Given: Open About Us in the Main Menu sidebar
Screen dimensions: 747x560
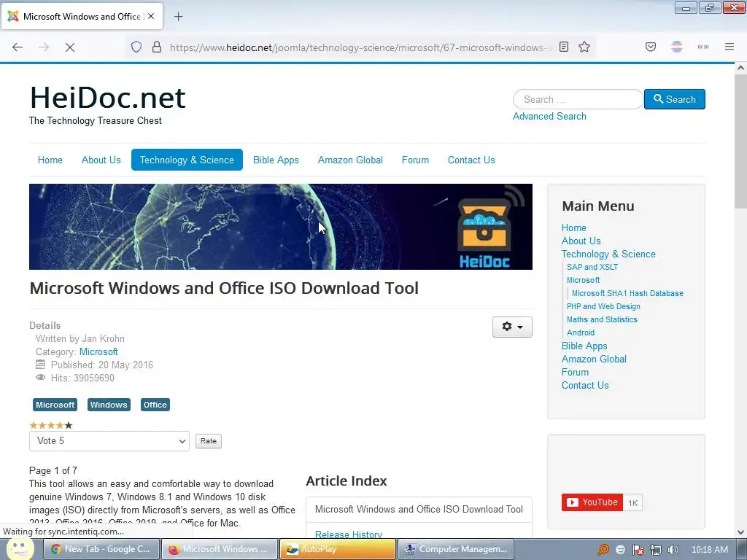Looking at the screenshot, I should pos(581,241).
